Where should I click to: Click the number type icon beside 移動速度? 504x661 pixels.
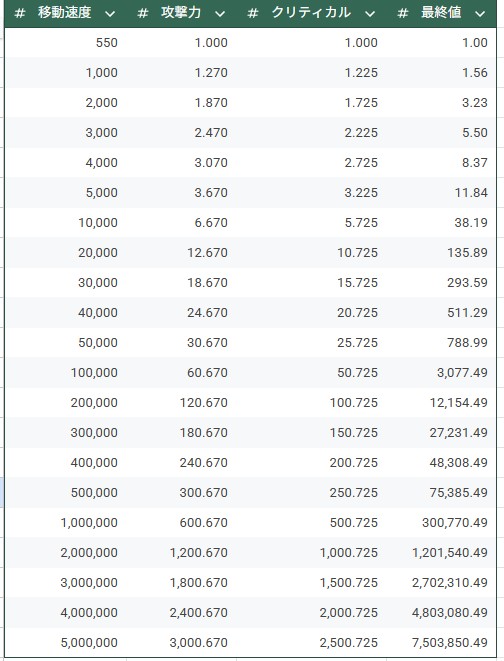click(19, 13)
